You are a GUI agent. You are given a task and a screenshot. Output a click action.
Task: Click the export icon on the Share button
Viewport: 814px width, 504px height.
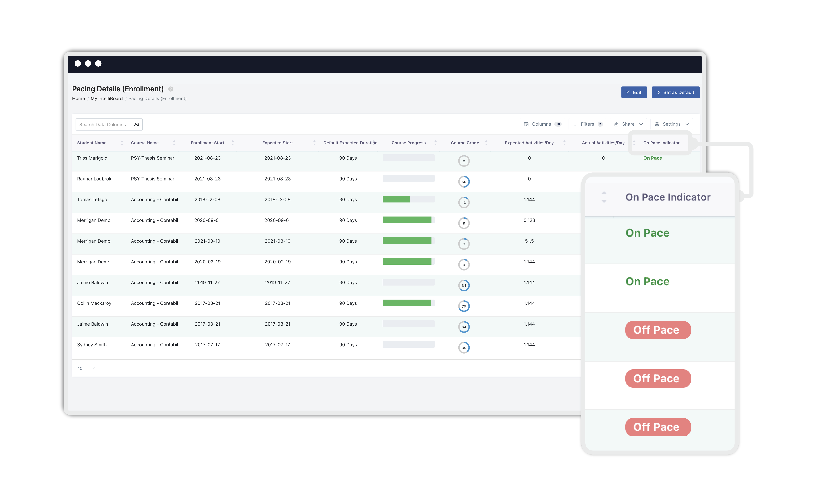click(616, 124)
